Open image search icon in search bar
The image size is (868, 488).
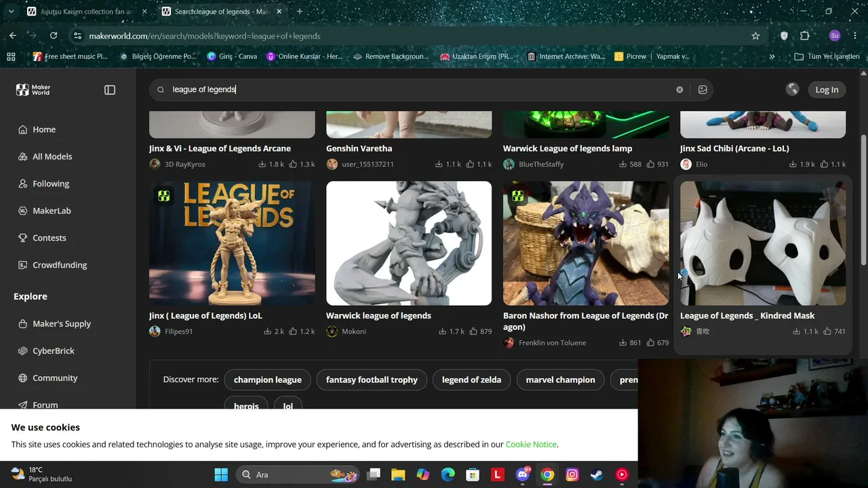703,89
